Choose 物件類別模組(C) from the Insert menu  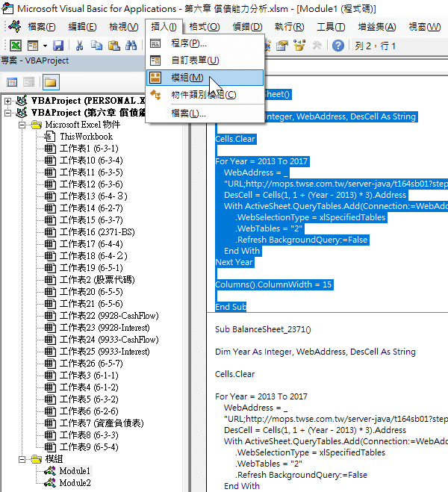(x=205, y=95)
